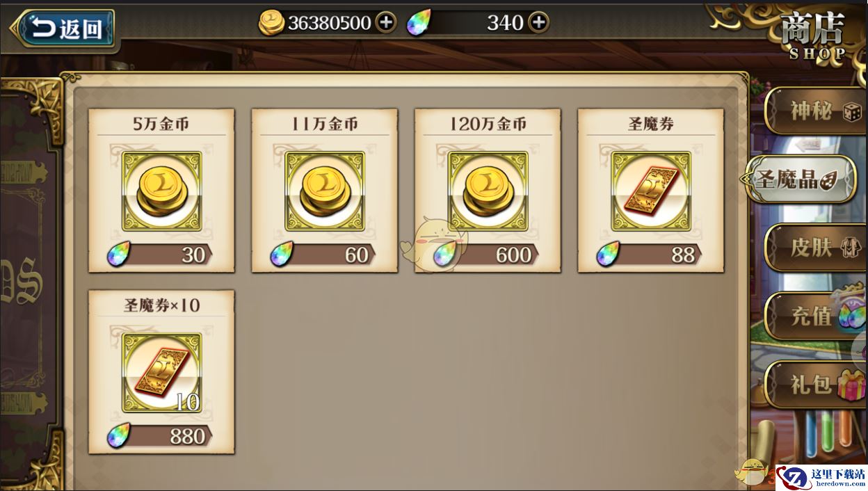Open the 神秘 mystery shop tab
Image resolution: width=868 pixels, height=491 pixels.
(x=814, y=111)
